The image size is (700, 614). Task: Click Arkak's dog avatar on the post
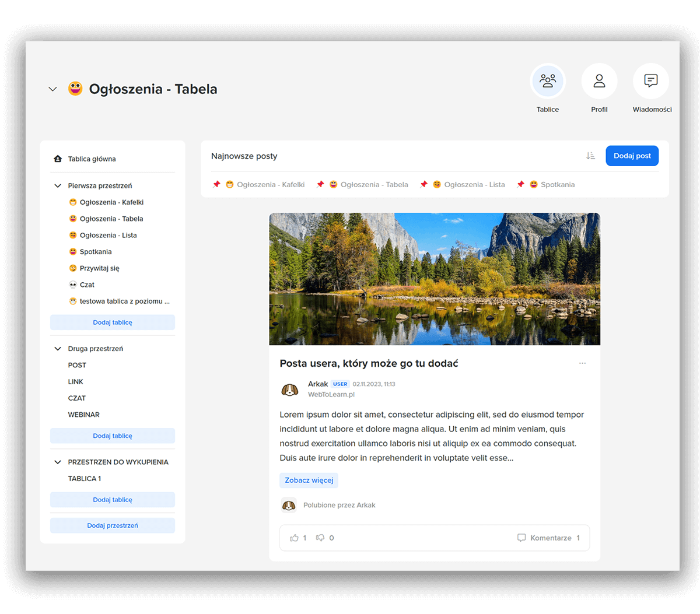tap(289, 390)
